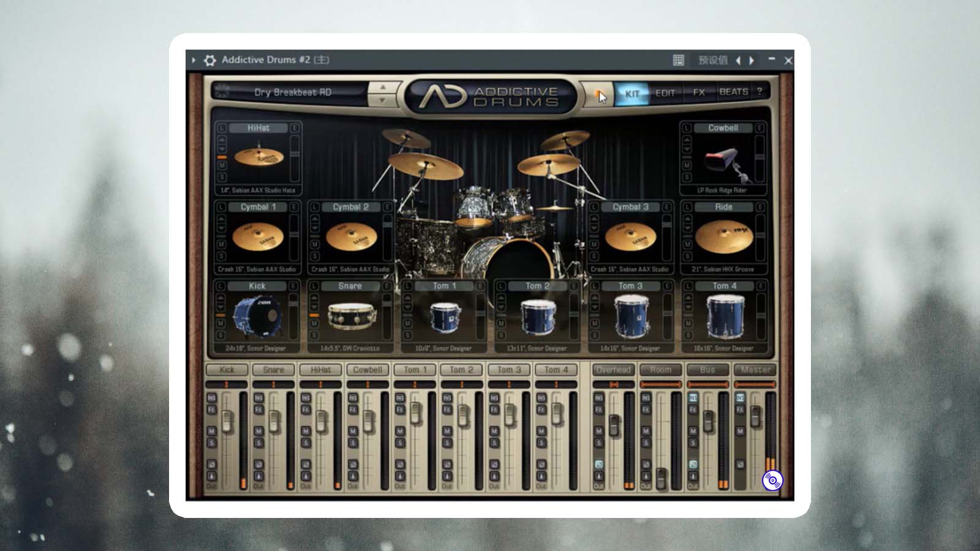Select next Snare sample with down arrow
This screenshot has width=980, height=551.
pyautogui.click(x=315, y=307)
